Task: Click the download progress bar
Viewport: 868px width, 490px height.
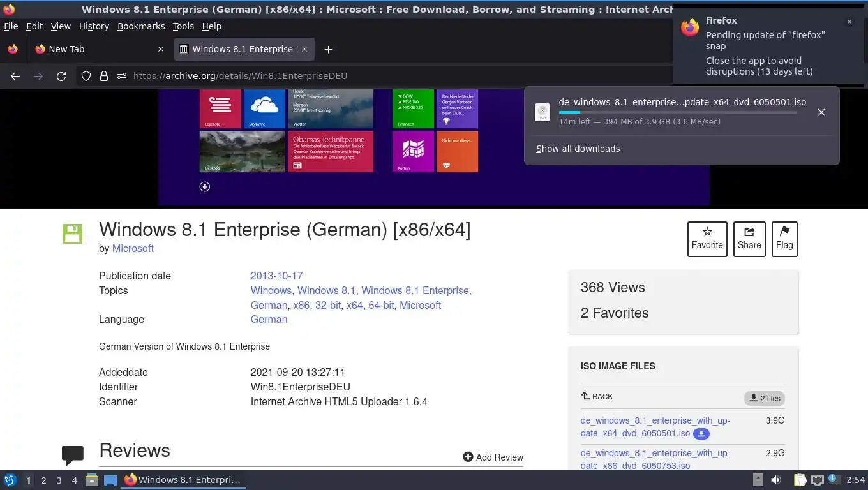Action: click(x=678, y=112)
